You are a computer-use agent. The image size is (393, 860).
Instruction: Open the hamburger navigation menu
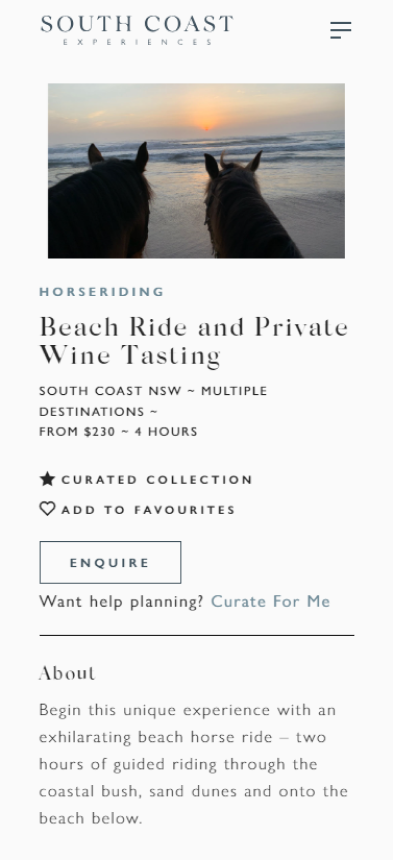pos(340,30)
